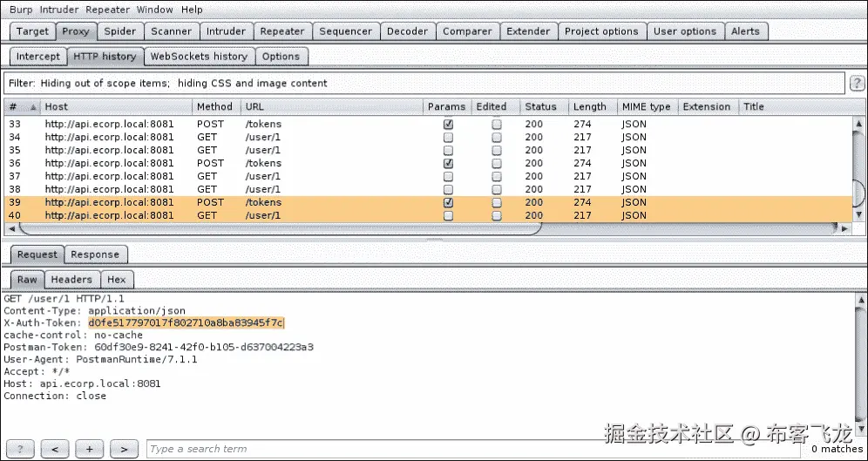Toggle Edited checkbox in row 35
This screenshot has width=868, height=461.
pyautogui.click(x=497, y=150)
